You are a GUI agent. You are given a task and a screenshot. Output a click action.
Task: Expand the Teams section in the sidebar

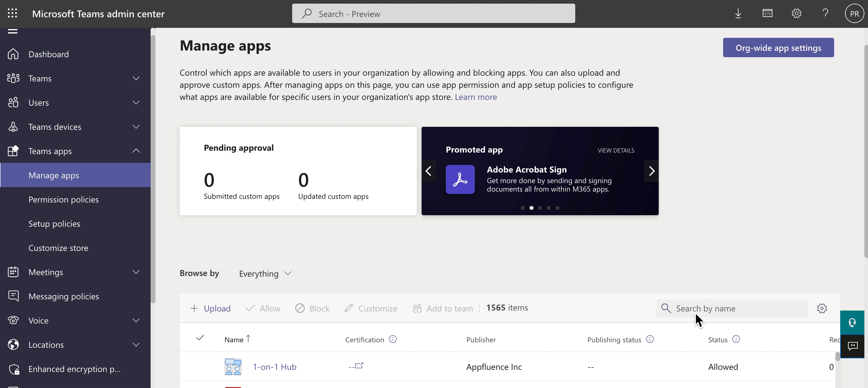[x=136, y=78]
